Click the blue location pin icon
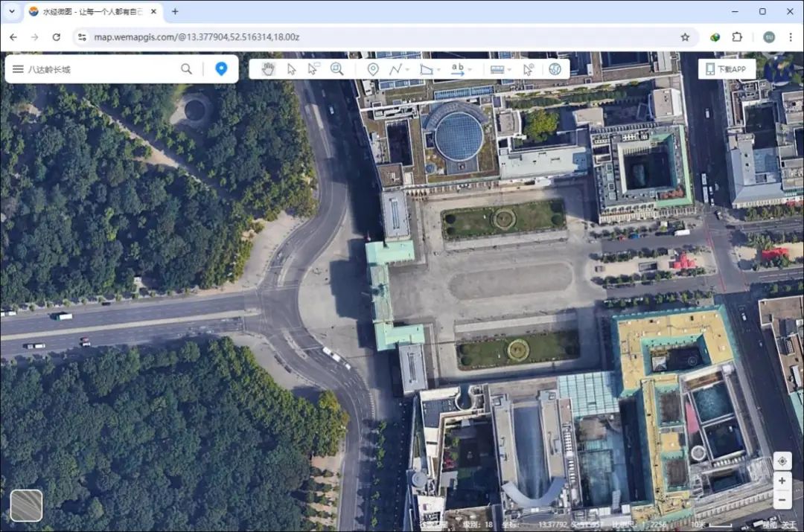 point(221,68)
